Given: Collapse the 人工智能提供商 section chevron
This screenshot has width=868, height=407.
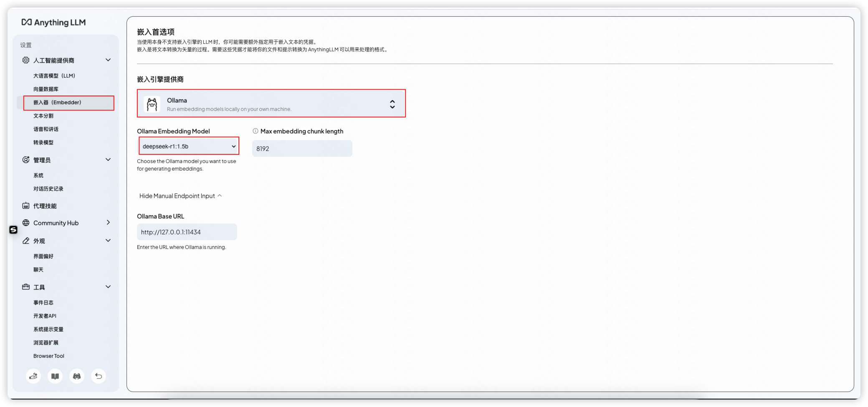Looking at the screenshot, I should click(x=108, y=60).
